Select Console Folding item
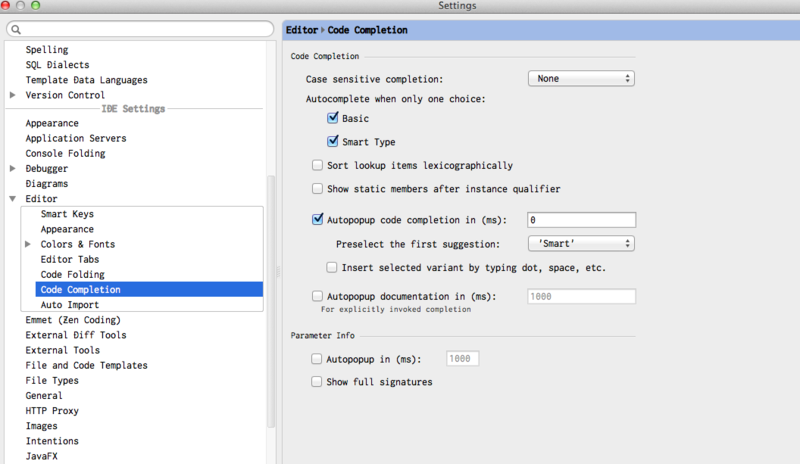Image resolution: width=800 pixels, height=464 pixels. click(x=65, y=153)
